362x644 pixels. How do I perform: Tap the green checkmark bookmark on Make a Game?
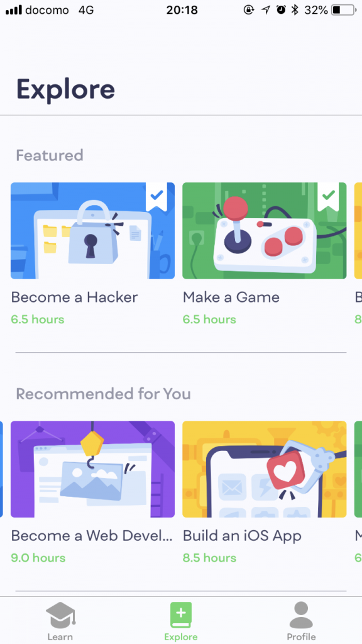point(328,197)
